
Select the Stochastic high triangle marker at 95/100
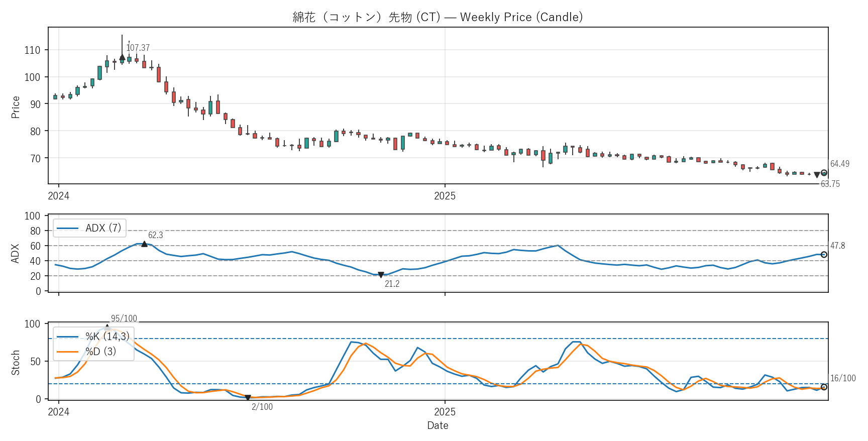point(107,327)
